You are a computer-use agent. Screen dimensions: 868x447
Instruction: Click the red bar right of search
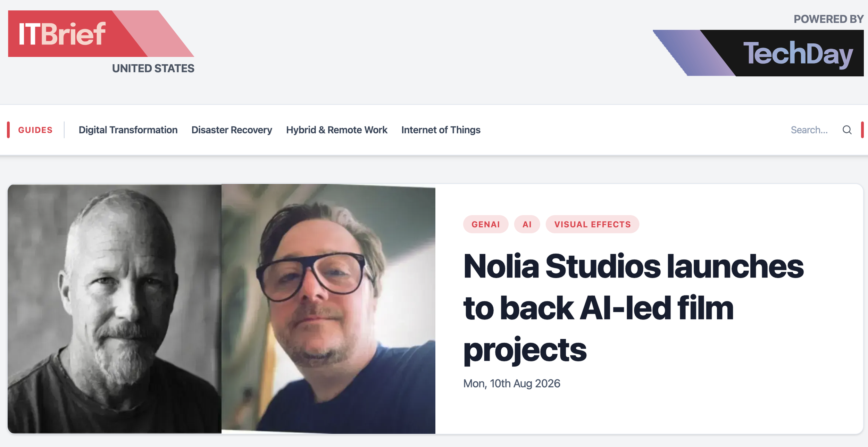point(862,130)
